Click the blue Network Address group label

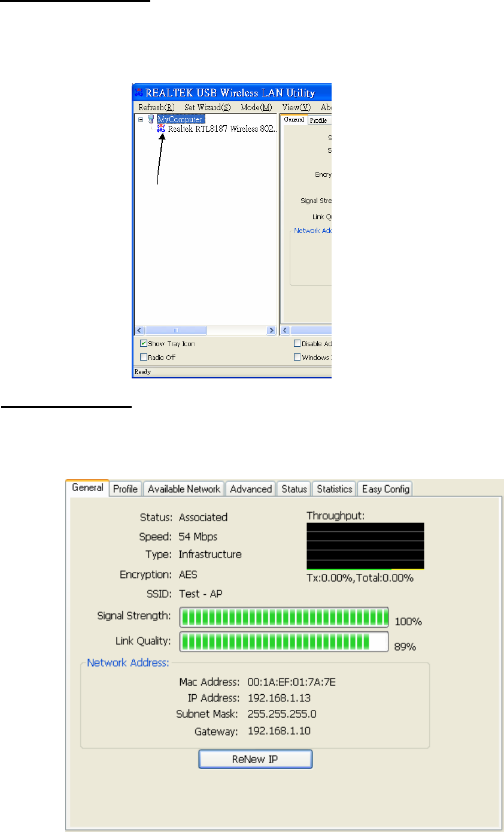coord(128,662)
